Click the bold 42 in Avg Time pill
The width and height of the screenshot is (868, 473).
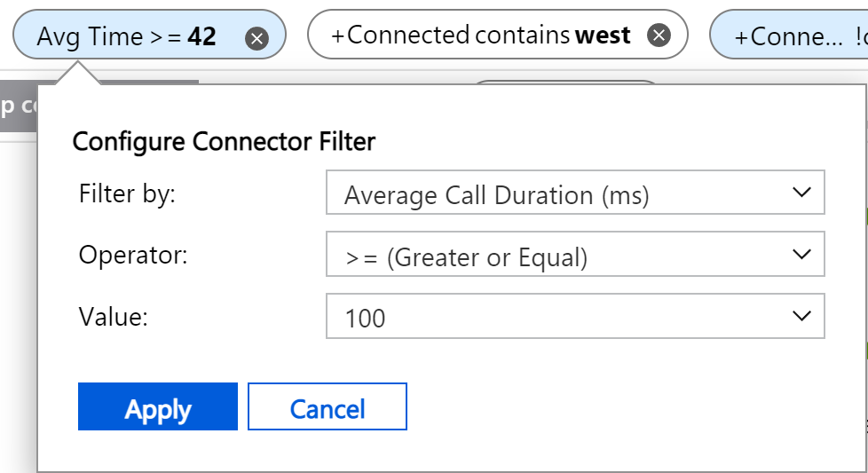click(201, 37)
